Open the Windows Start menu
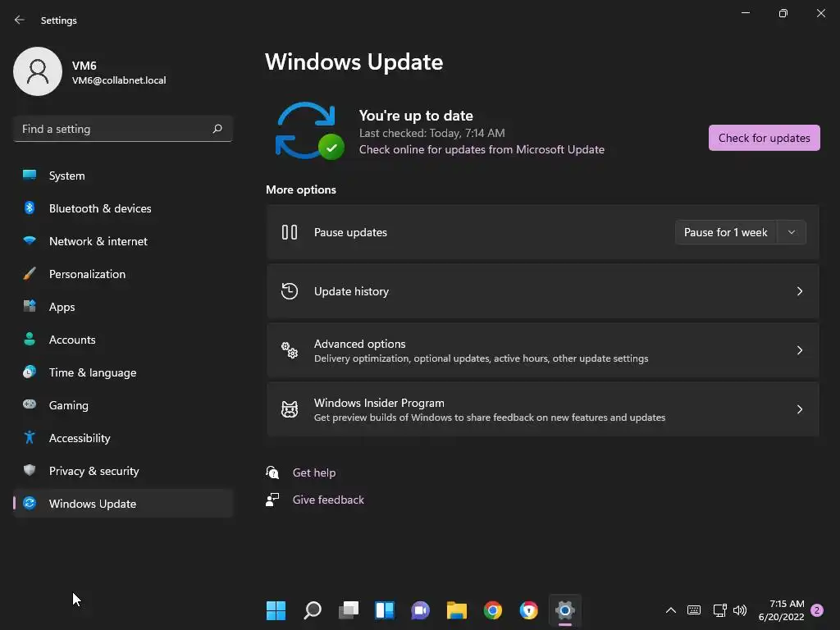The height and width of the screenshot is (630, 840). 276,610
